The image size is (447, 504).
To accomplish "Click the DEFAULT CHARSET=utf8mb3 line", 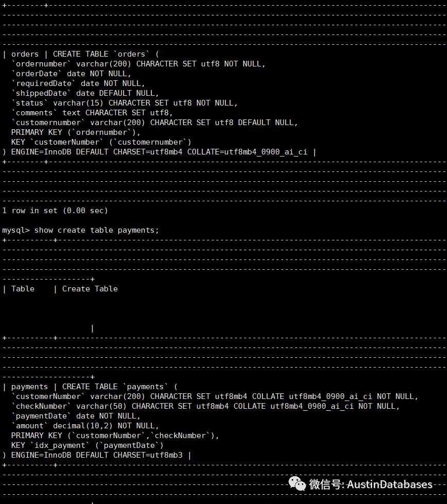I will pos(97,455).
